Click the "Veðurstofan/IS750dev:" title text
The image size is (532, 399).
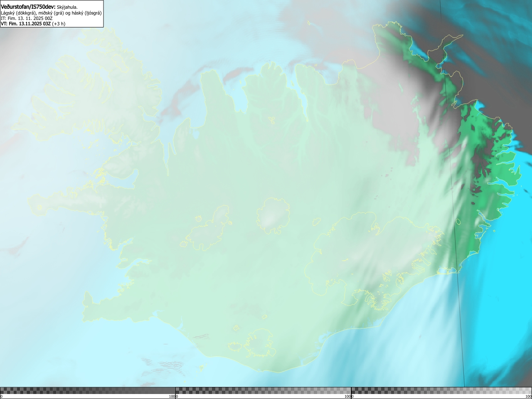coord(28,7)
